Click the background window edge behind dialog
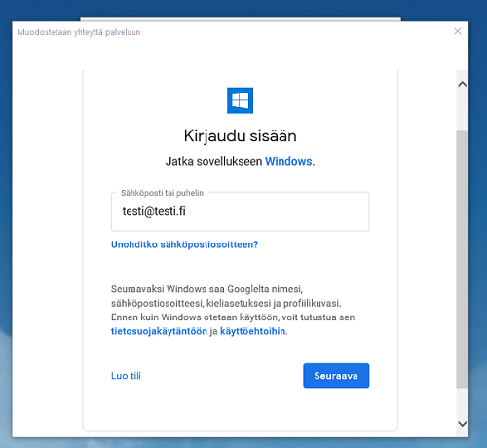Screen dimensions: 487x448 [x=241, y=19]
